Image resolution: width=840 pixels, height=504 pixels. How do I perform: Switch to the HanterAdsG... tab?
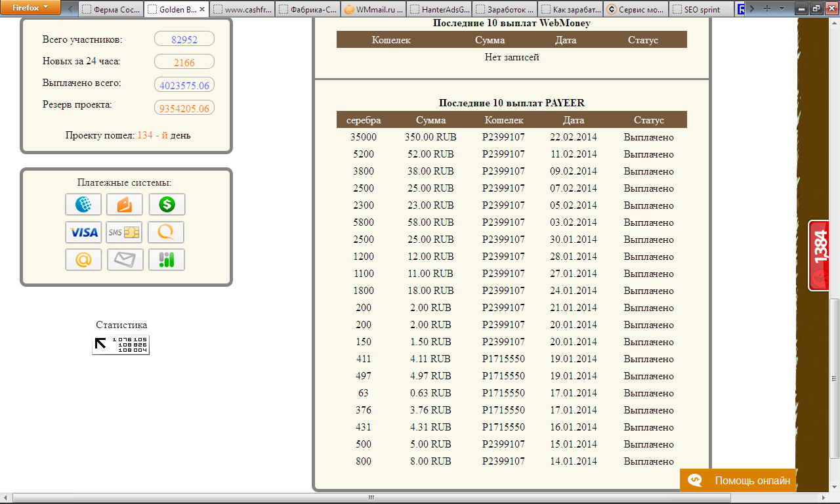click(x=438, y=10)
